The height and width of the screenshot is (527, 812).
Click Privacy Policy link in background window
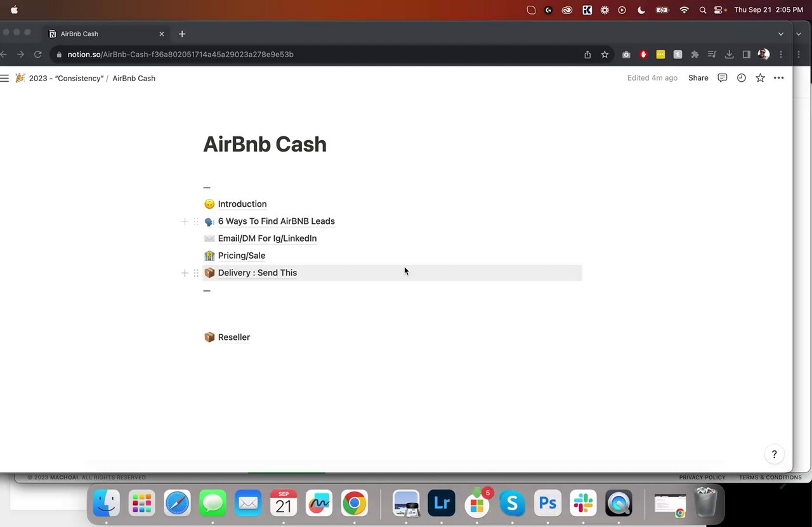[x=702, y=478]
